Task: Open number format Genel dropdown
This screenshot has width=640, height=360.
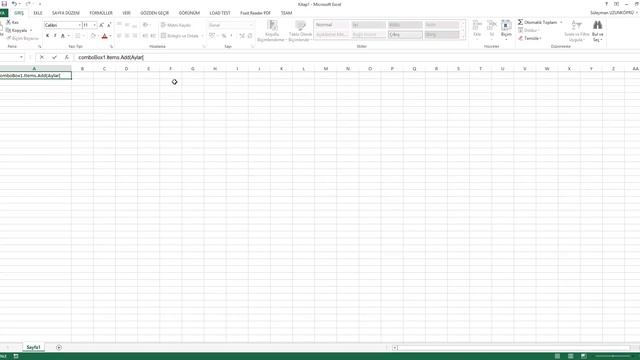Action: click(x=251, y=25)
